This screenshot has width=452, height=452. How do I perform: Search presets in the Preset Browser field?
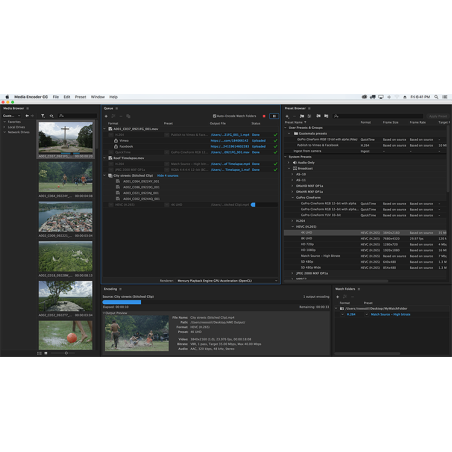(x=378, y=116)
